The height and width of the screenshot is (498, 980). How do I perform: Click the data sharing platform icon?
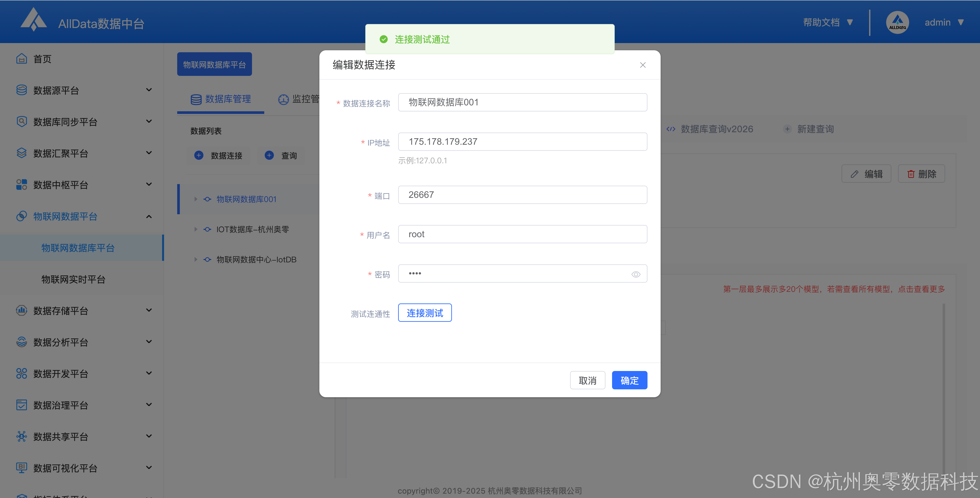pos(21,436)
